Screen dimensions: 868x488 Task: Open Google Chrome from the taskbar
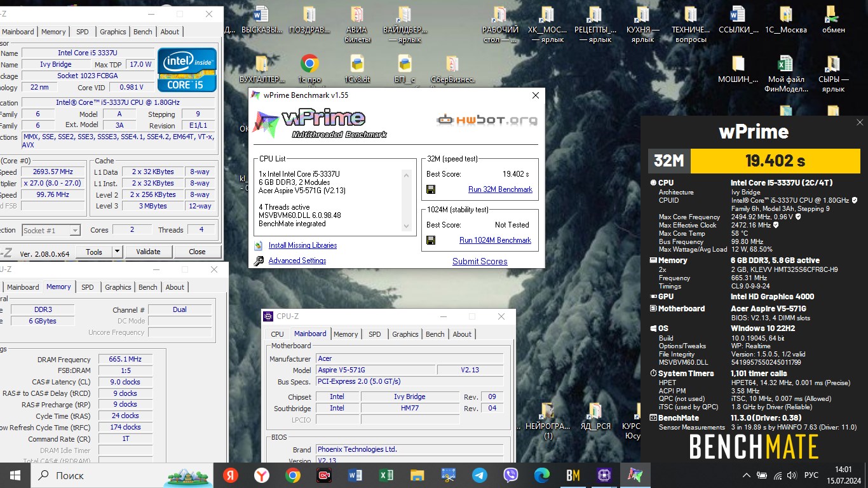click(292, 475)
